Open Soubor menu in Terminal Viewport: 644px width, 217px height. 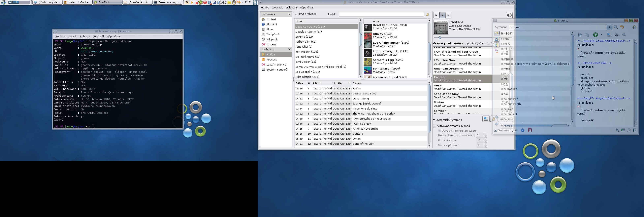click(x=60, y=36)
